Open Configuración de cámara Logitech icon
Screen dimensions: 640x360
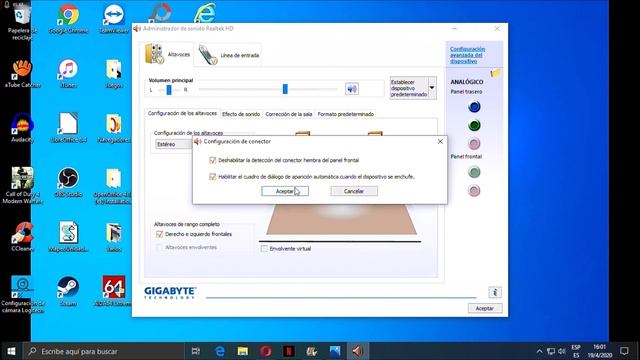tap(22, 295)
